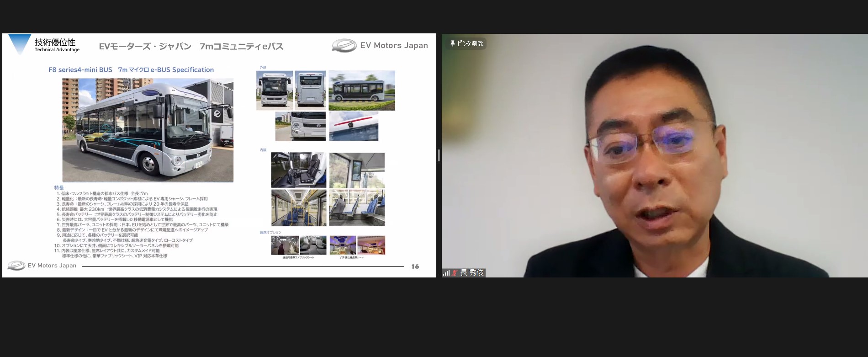Click the slide heading 技術優位性
Screen dimensions: 868x357
(55, 42)
